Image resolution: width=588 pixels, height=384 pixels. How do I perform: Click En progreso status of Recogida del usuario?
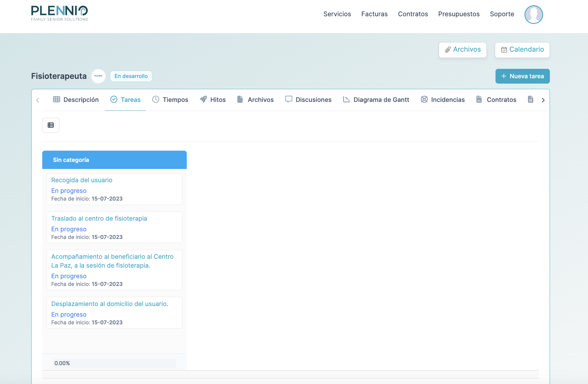(69, 191)
